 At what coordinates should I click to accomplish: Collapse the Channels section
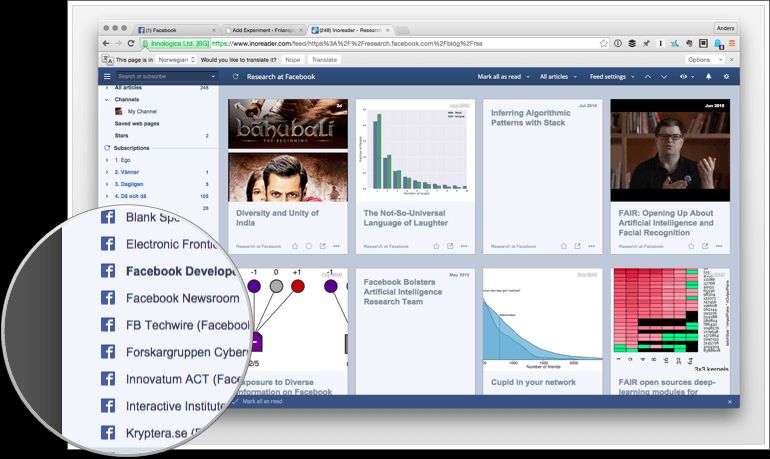pos(107,100)
